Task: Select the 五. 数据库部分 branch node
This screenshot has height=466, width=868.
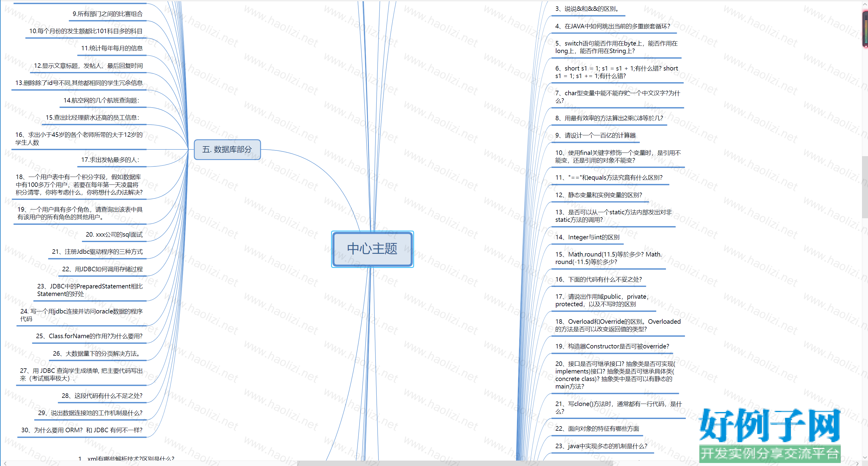Action: point(227,150)
